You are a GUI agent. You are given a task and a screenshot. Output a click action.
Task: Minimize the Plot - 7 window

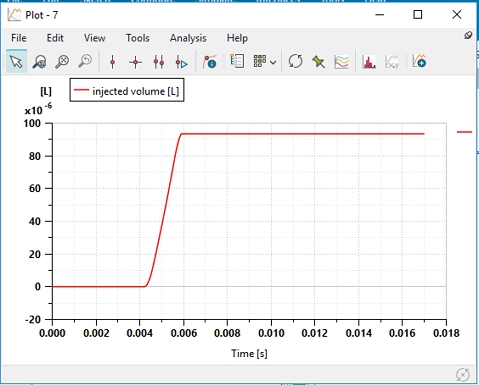(x=379, y=15)
